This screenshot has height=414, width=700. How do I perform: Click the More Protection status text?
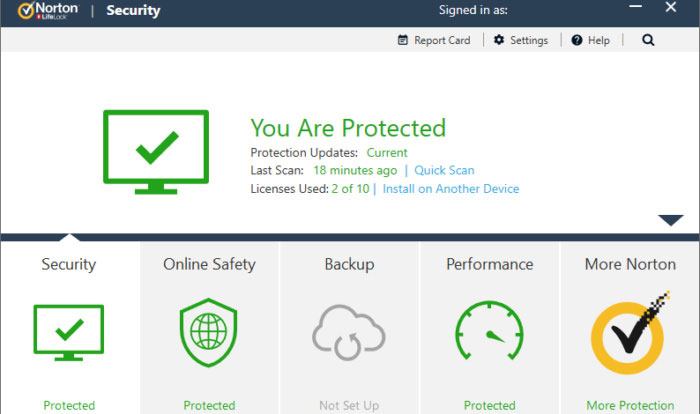click(630, 406)
